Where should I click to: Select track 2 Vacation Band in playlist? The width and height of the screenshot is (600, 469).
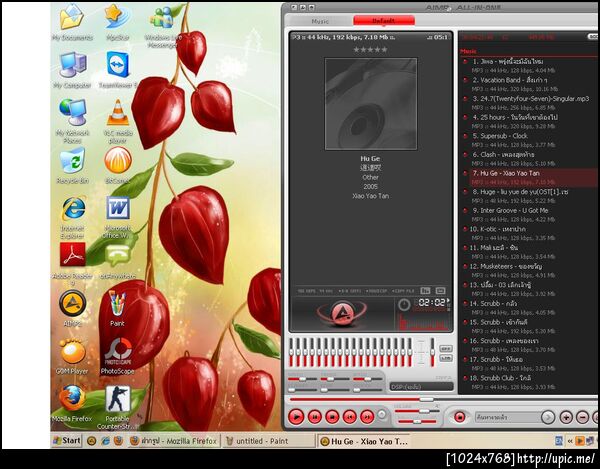pos(530,84)
